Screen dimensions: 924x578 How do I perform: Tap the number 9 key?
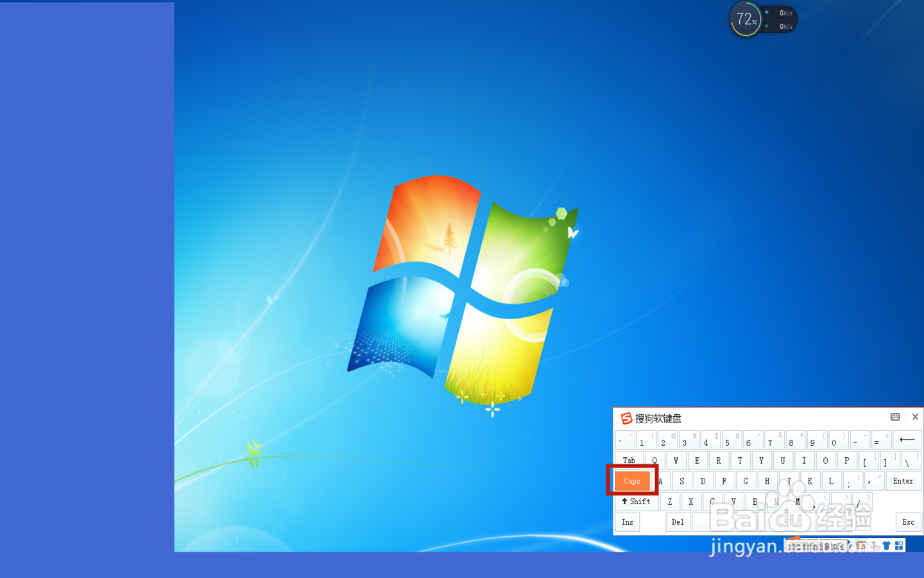pyautogui.click(x=817, y=440)
